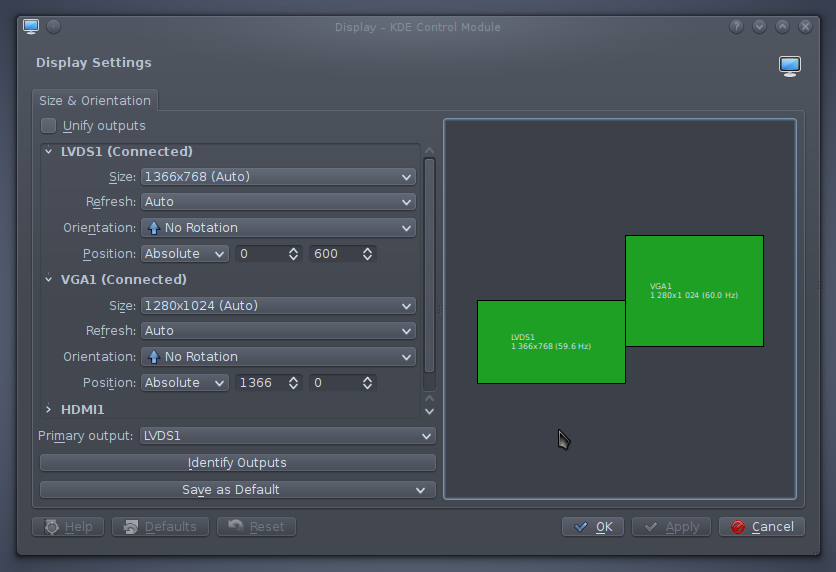Confirm settings with the OK button
Image resolution: width=836 pixels, height=572 pixels.
click(x=593, y=526)
